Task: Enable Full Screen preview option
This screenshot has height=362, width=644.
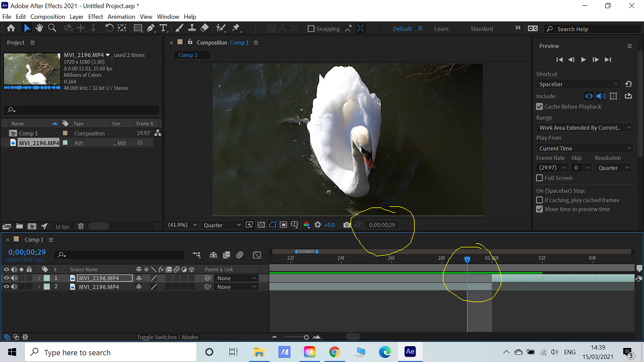Action: click(x=539, y=177)
